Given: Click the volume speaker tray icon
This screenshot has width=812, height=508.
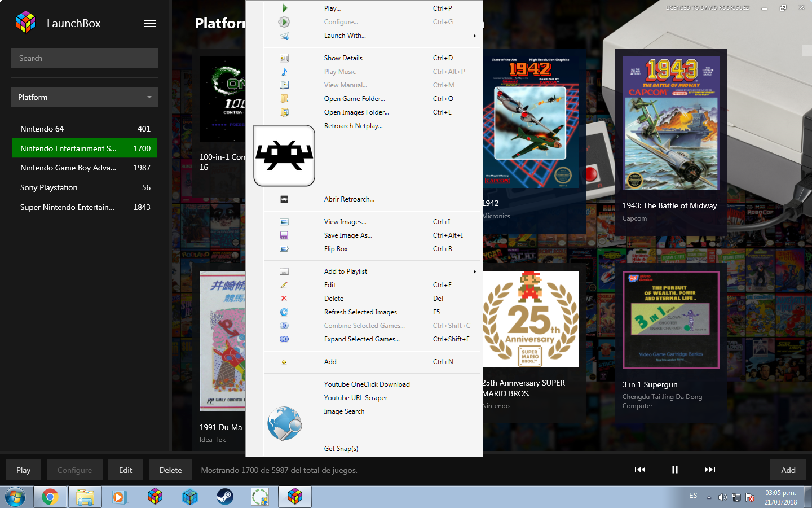Looking at the screenshot, I should [722, 497].
